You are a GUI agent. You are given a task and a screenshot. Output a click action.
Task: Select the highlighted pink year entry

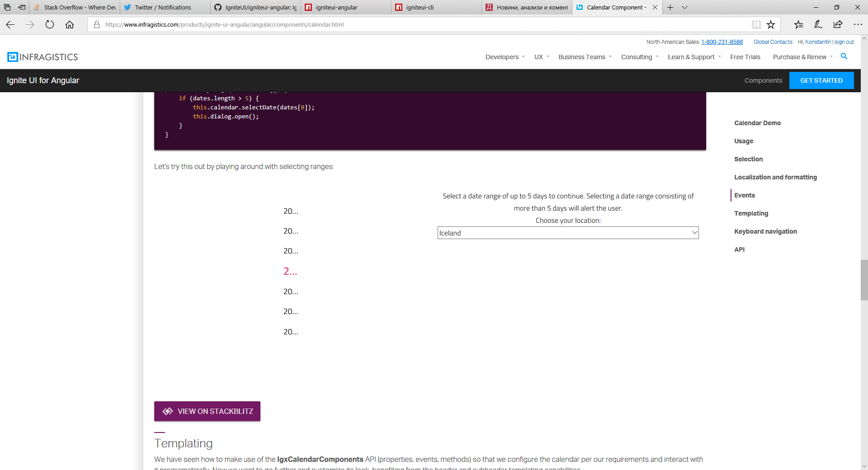coord(290,271)
